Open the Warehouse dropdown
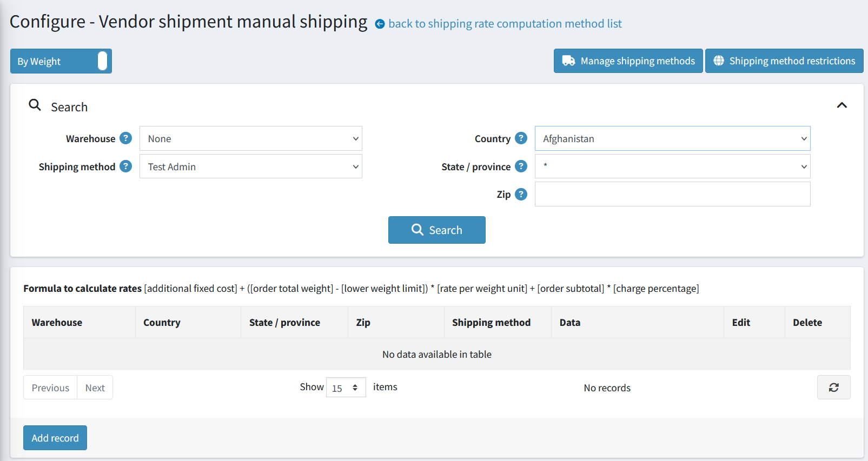This screenshot has width=868, height=461. [x=251, y=138]
